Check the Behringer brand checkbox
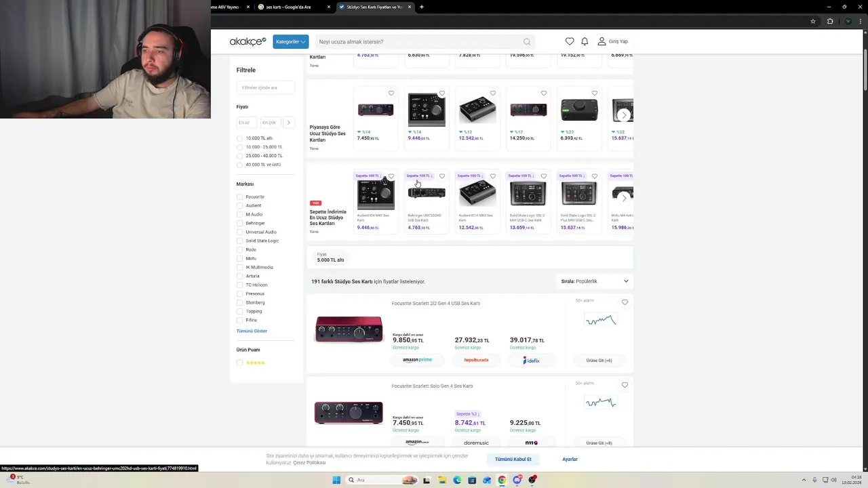The height and width of the screenshot is (488, 868). 239,223
